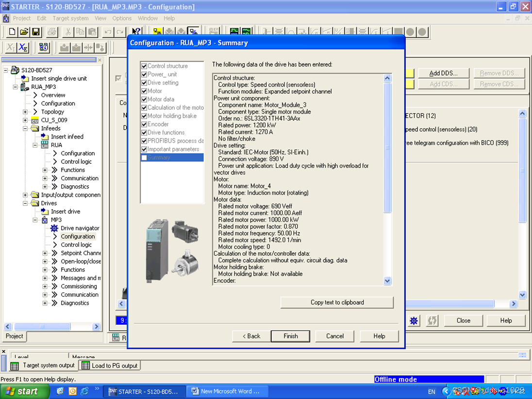The image size is (532, 399).
Task: Click the project info icon beside XE
Action: pyautogui.click(x=44, y=47)
